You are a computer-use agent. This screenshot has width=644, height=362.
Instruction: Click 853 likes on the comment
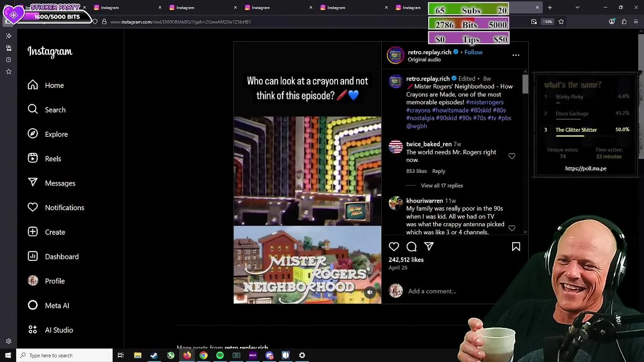[x=417, y=171]
